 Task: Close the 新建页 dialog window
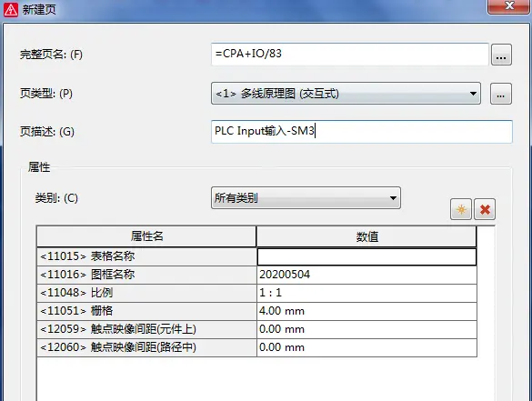[509, 6]
